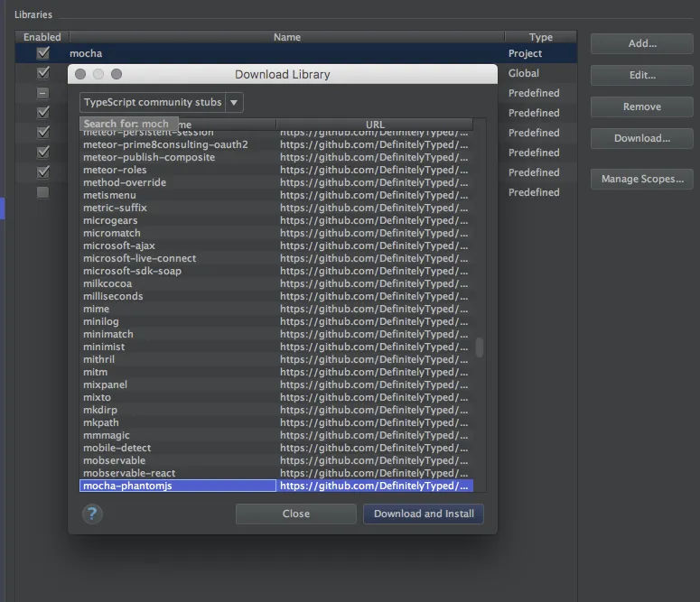Screen dimensions: 700x602
Task: Click the Close button in Download Library dialog
Action: [296, 514]
